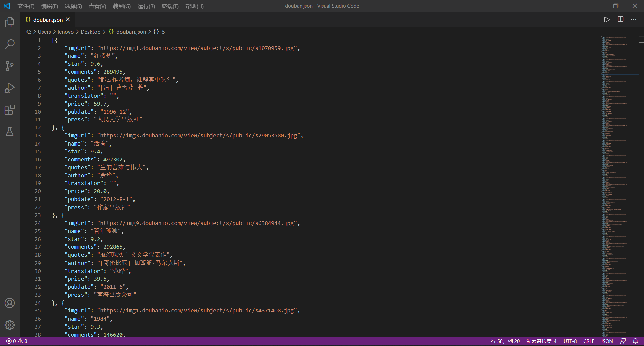Open the Manage gear settings
Viewport: 644px width, 346px height.
click(10, 325)
